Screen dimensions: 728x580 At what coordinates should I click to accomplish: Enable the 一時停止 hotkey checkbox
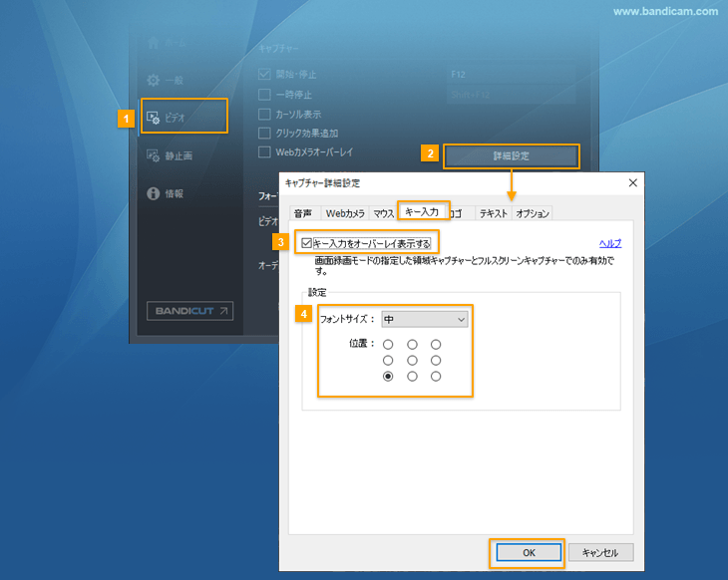tap(264, 95)
